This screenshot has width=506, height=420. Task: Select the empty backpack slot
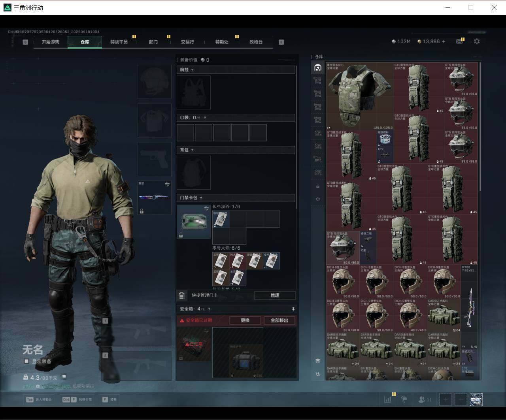click(x=194, y=172)
